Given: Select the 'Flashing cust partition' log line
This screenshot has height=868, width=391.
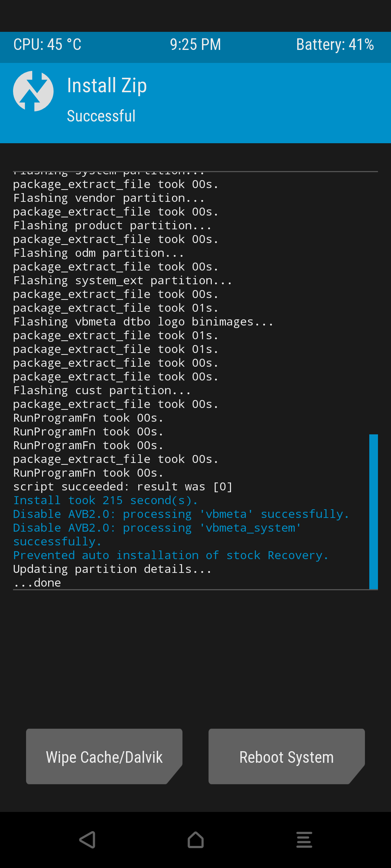Looking at the screenshot, I should (102, 391).
